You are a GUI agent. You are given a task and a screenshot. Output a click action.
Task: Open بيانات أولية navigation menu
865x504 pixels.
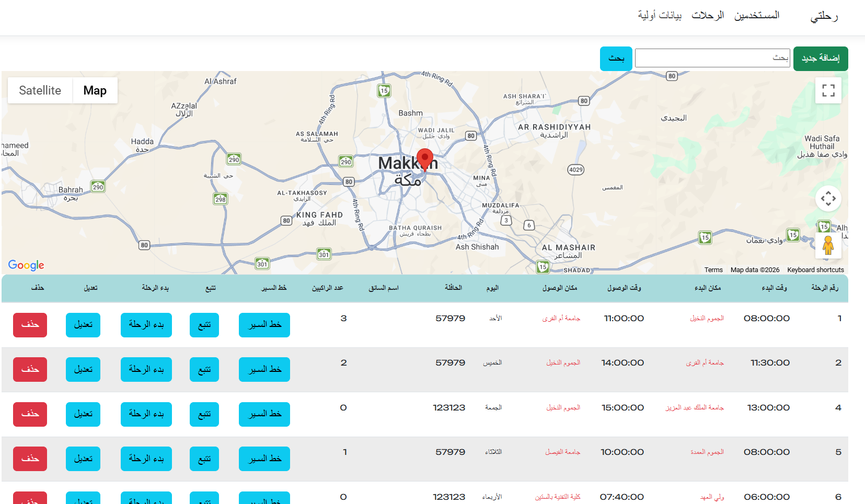[660, 15]
